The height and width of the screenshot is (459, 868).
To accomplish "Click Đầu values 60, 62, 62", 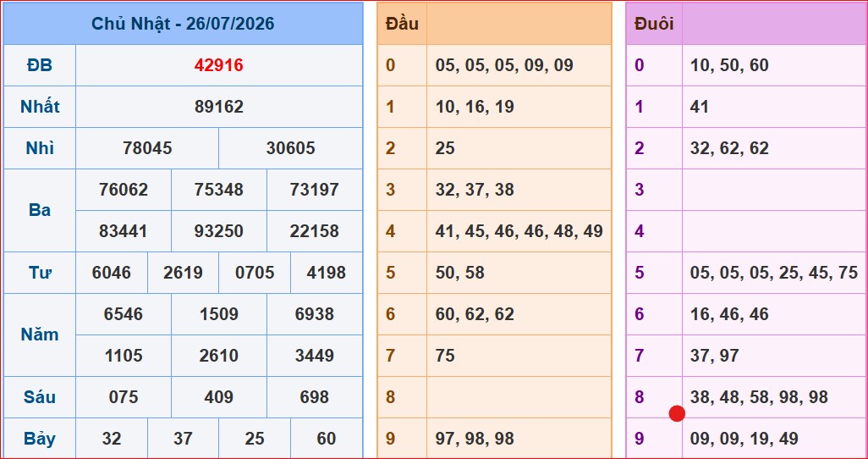I will 475,314.
